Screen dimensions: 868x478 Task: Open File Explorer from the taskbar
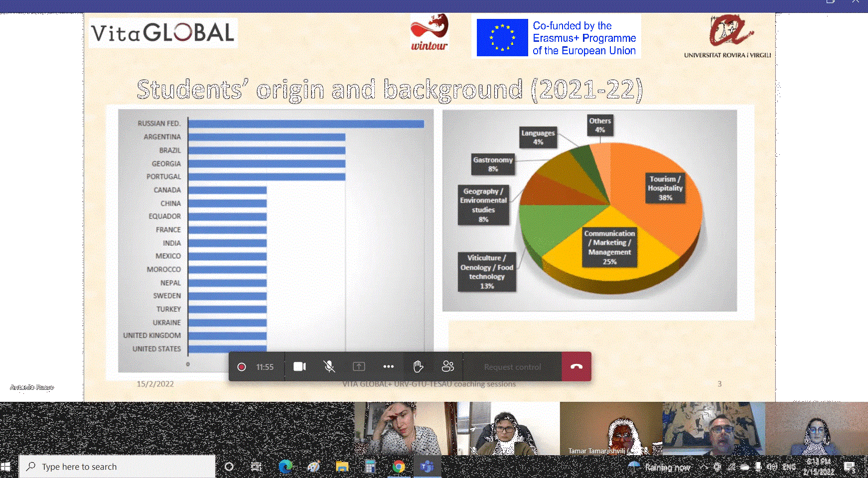tap(342, 467)
